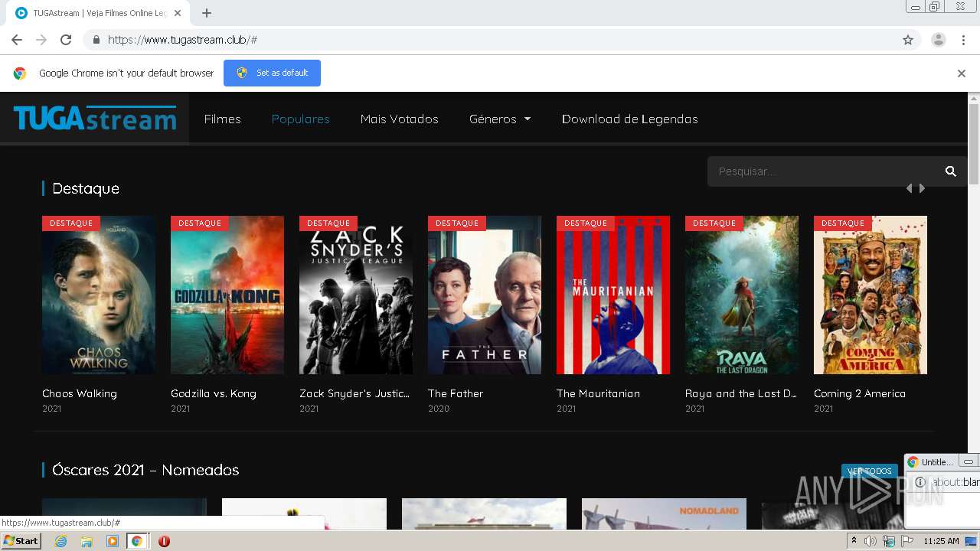Expand the Géneros dropdown
The height and width of the screenshot is (551, 980).
coord(500,119)
